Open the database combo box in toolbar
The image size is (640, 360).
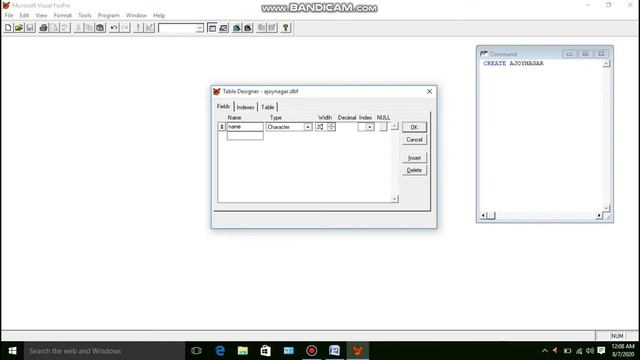[x=200, y=28]
